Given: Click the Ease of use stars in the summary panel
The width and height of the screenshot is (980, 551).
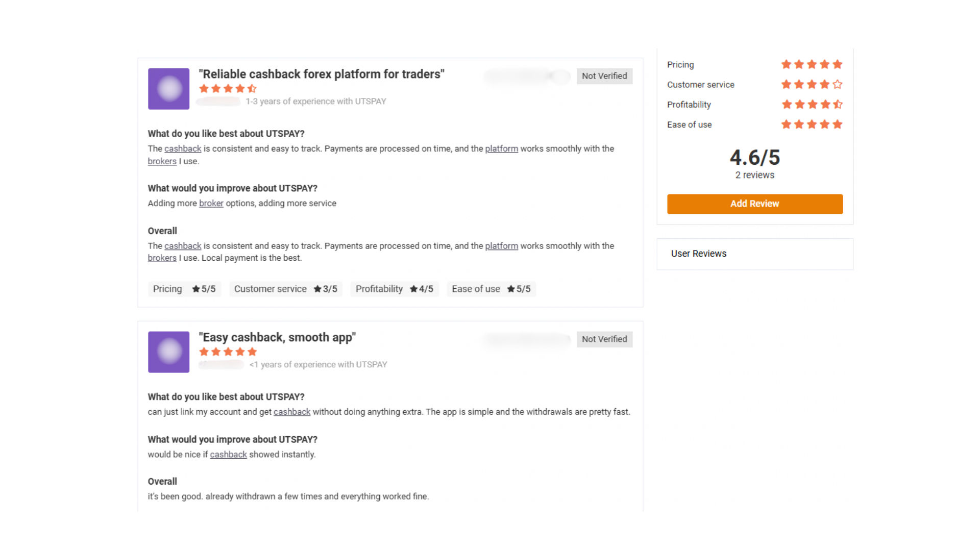Looking at the screenshot, I should tap(812, 124).
